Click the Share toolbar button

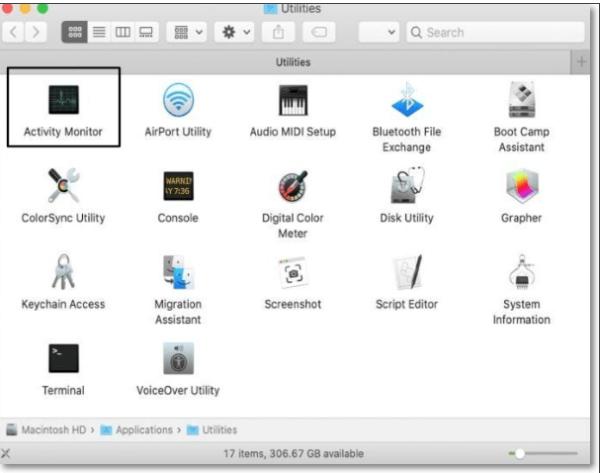tap(278, 32)
